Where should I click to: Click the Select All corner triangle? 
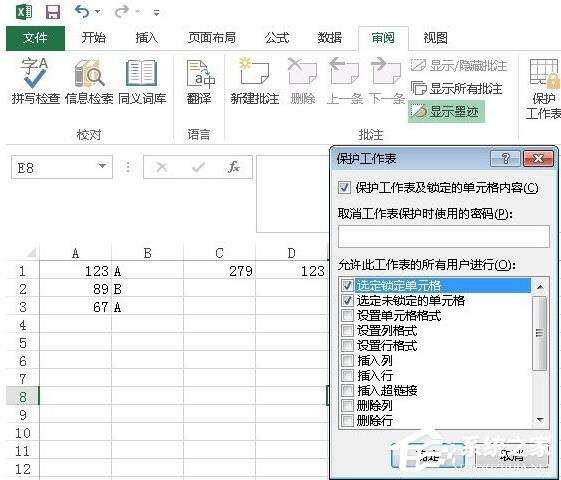coord(31,253)
